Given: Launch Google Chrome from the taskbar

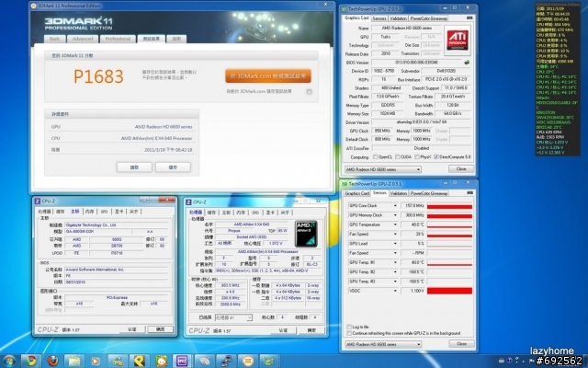Looking at the screenshot, I should pos(30,362).
